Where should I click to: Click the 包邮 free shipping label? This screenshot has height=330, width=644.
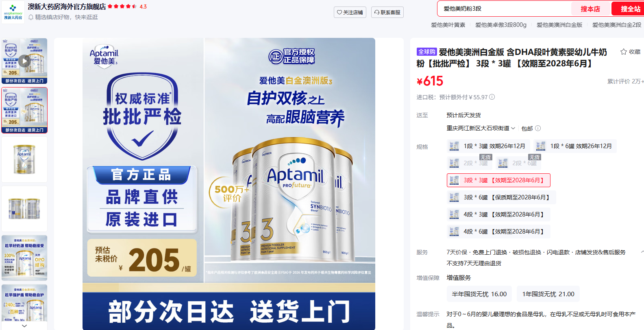527,128
